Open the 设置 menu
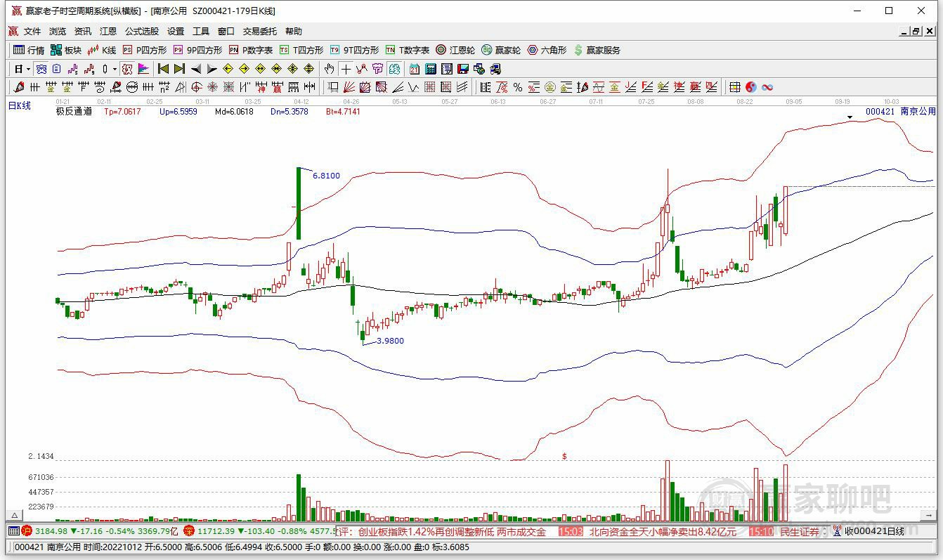943x560 pixels. click(x=176, y=32)
